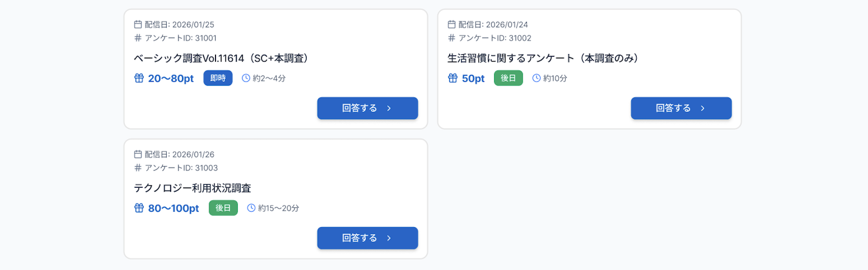Click the blue 即時 badge
Image resolution: width=868 pixels, height=270 pixels.
tap(218, 78)
